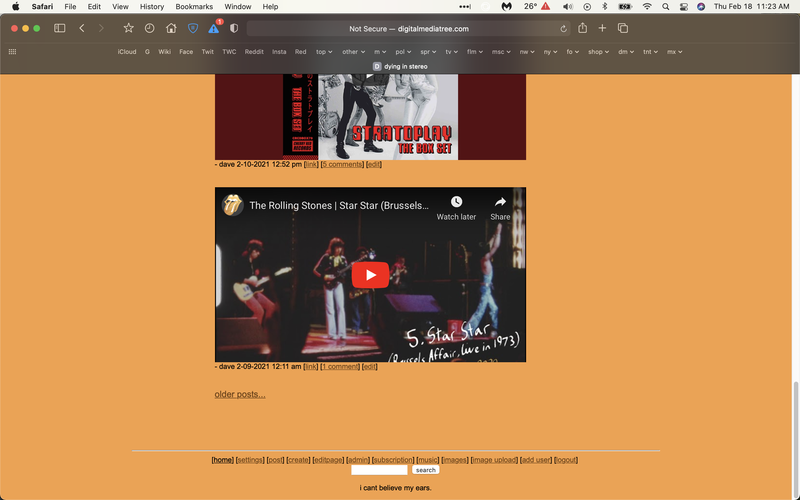Open the footer music link
Screen dimensions: 800x500
428,460
